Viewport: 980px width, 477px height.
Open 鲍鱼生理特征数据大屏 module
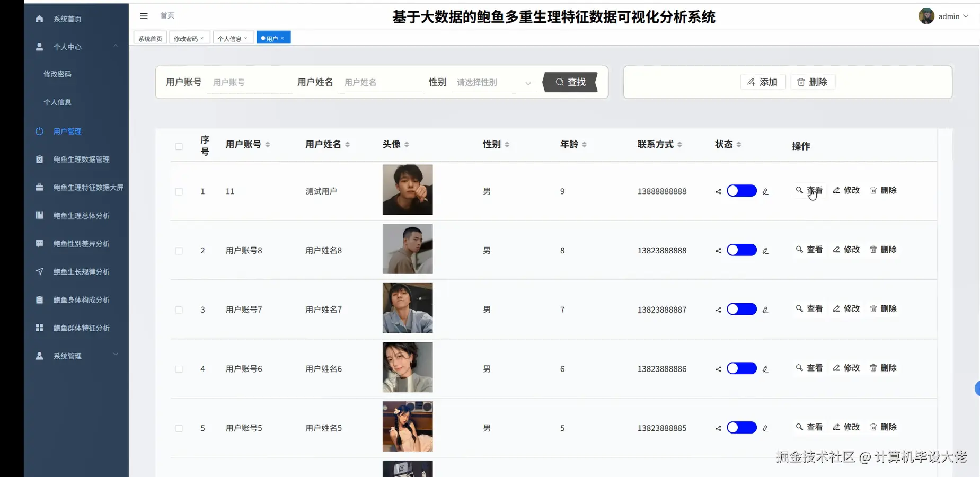click(85, 187)
